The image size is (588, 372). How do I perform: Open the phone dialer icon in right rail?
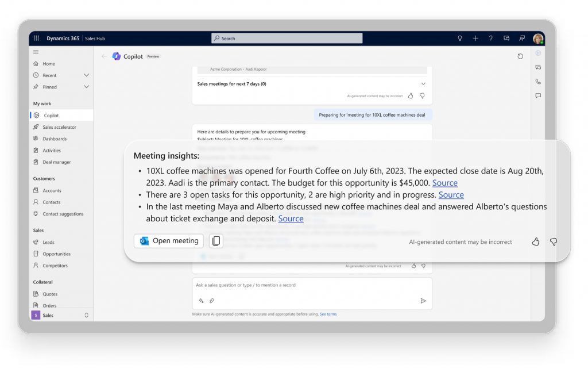pos(538,82)
